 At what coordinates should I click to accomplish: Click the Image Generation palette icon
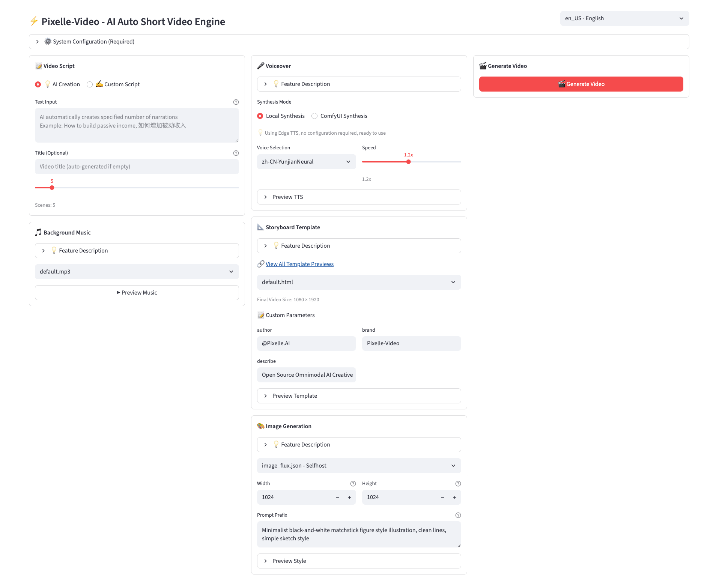(x=260, y=426)
